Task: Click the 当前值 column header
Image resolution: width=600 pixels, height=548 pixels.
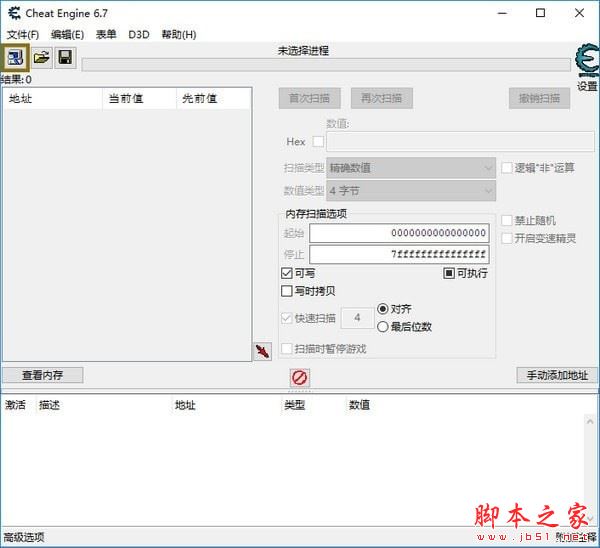Action: coord(139,99)
